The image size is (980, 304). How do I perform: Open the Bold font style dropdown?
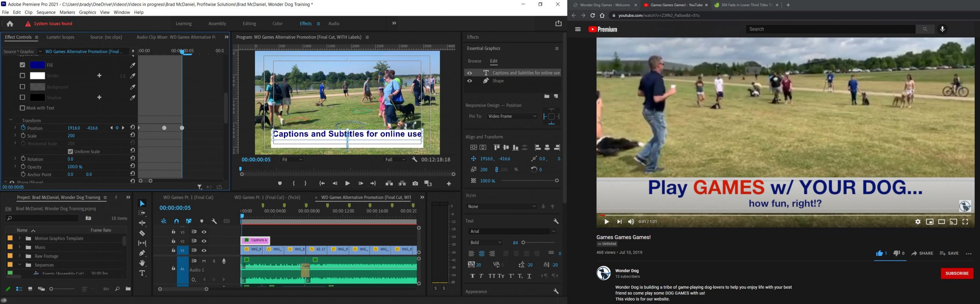point(485,242)
